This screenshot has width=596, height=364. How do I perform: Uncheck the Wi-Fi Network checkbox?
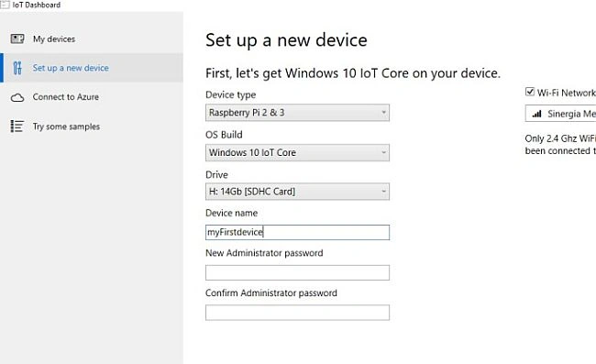(530, 92)
